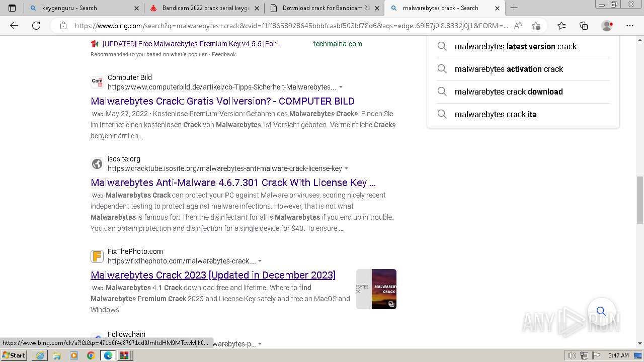Click the FixThePhoto.com site name text

coord(135,251)
